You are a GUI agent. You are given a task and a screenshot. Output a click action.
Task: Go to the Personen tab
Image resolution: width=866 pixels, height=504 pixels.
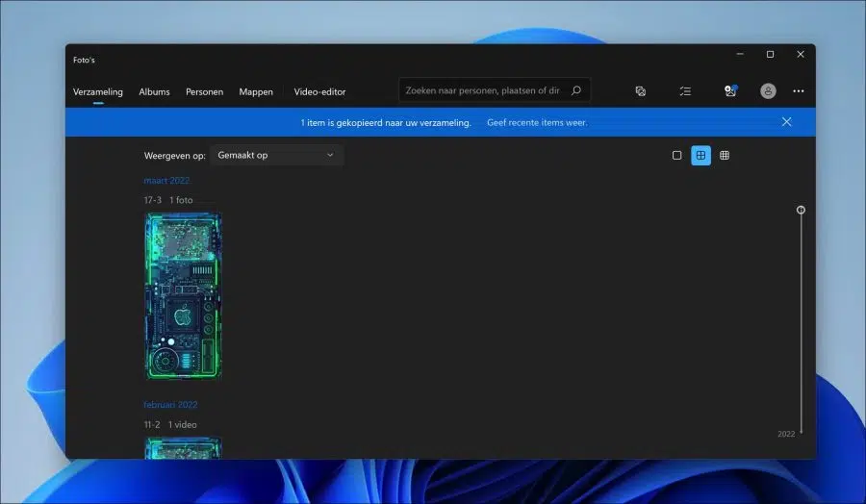(x=204, y=91)
